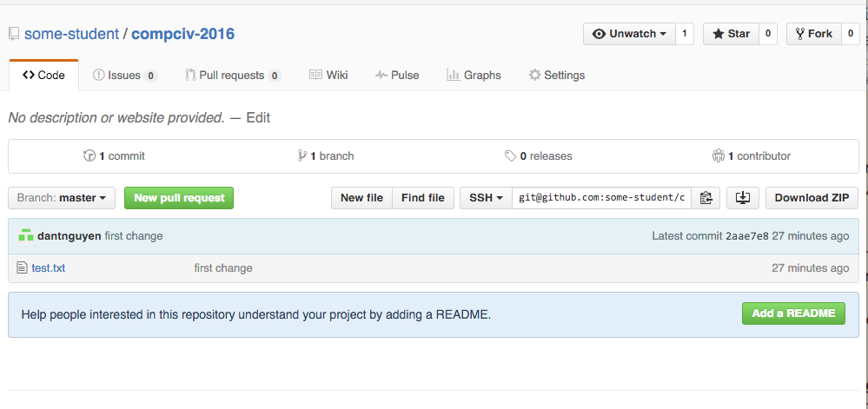Click the first change message in test.txt row
Image resolution: width=868 pixels, height=409 pixels.
(223, 268)
